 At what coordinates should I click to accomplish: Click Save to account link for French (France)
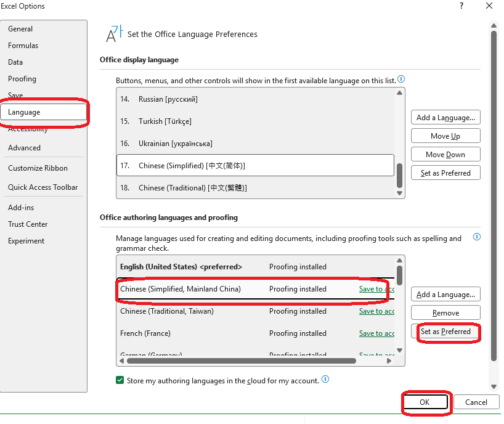[376, 333]
